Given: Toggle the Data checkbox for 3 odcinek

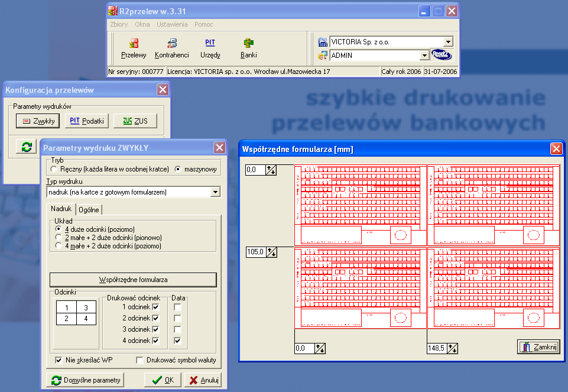Looking at the screenshot, I should click(177, 330).
